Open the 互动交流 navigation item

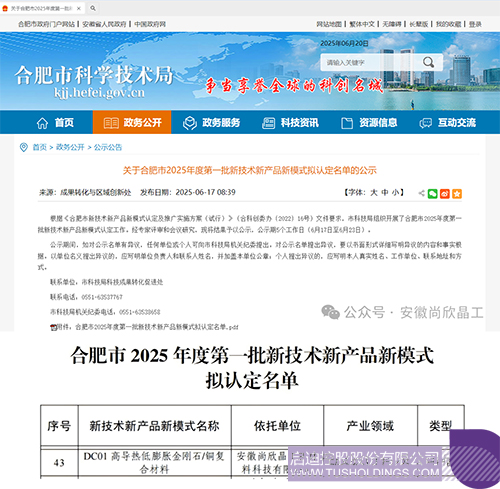[x=447, y=123]
